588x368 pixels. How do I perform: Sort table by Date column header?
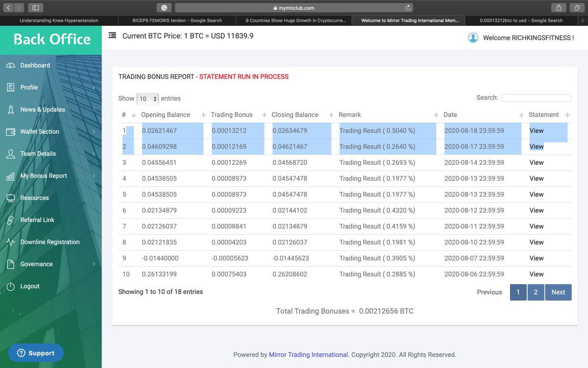(481, 115)
